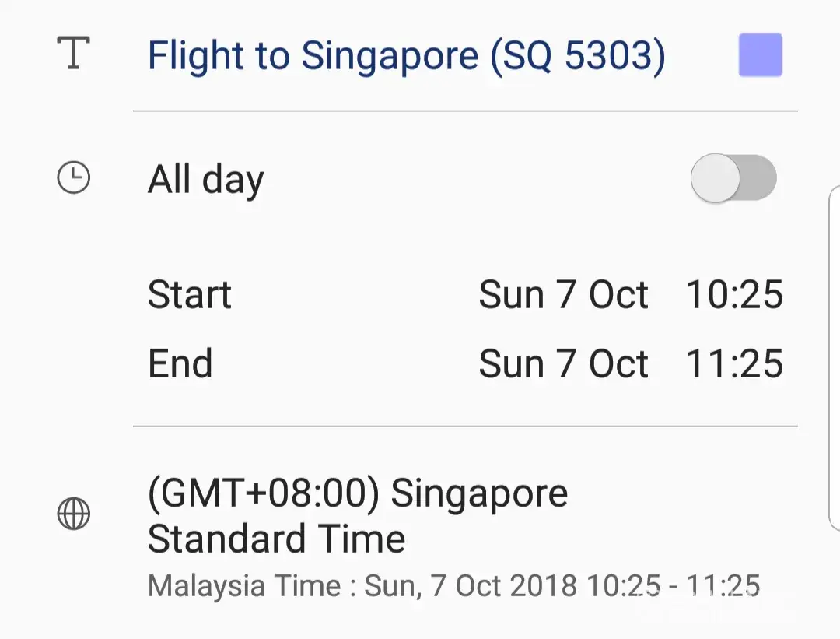The width and height of the screenshot is (840, 639).
Task: Tap the title 'T' text icon
Action: point(73,54)
